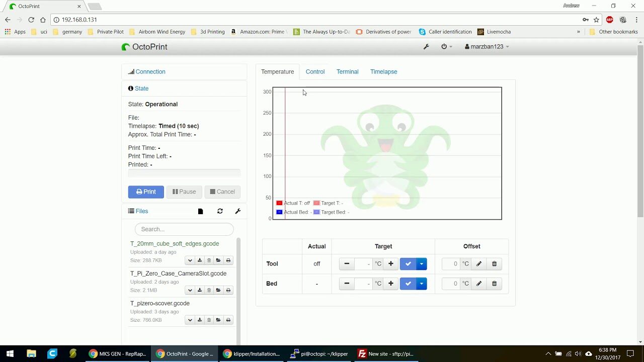Screen dimensions: 644x362
Task: Delete T_Pi_Zero_Case_CameraSlot.gcode with trash icon
Action: click(x=209, y=290)
